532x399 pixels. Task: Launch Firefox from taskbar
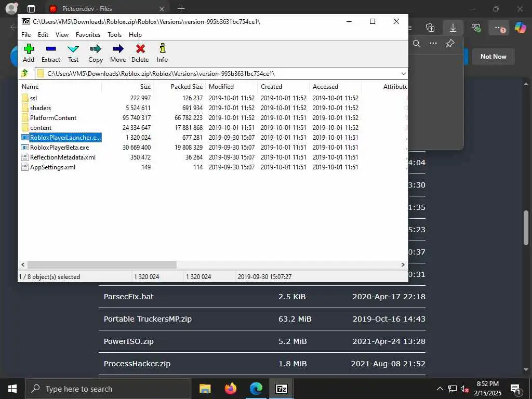(231, 389)
